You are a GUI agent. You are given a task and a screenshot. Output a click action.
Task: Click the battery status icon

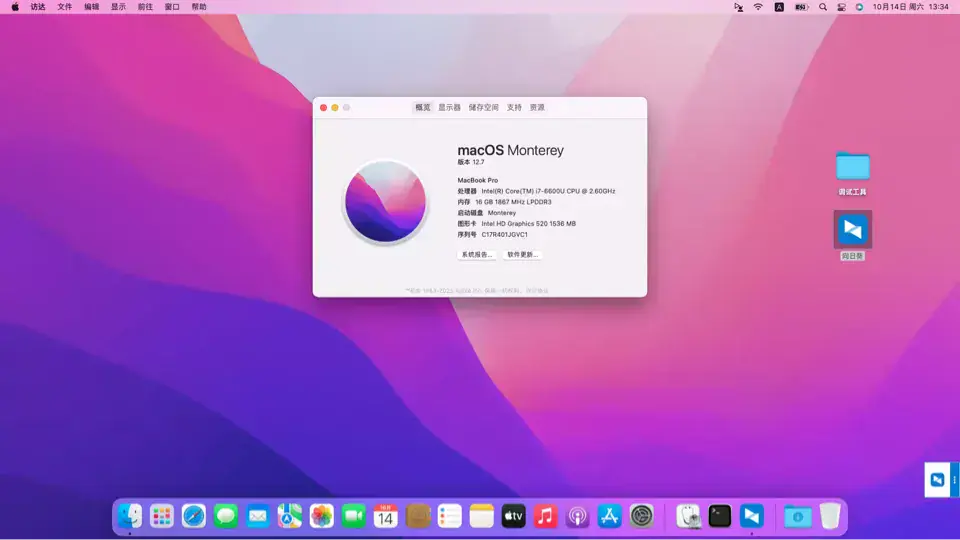pyautogui.click(x=801, y=7)
